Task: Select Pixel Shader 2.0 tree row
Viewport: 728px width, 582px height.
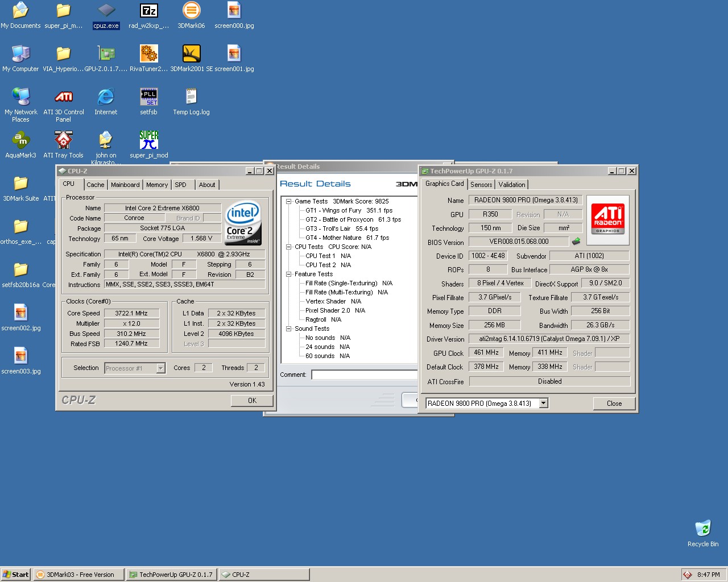Action: point(335,310)
